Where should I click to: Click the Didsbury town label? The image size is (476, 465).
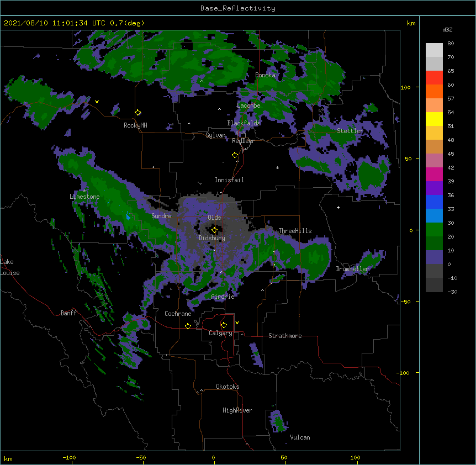[x=212, y=238]
